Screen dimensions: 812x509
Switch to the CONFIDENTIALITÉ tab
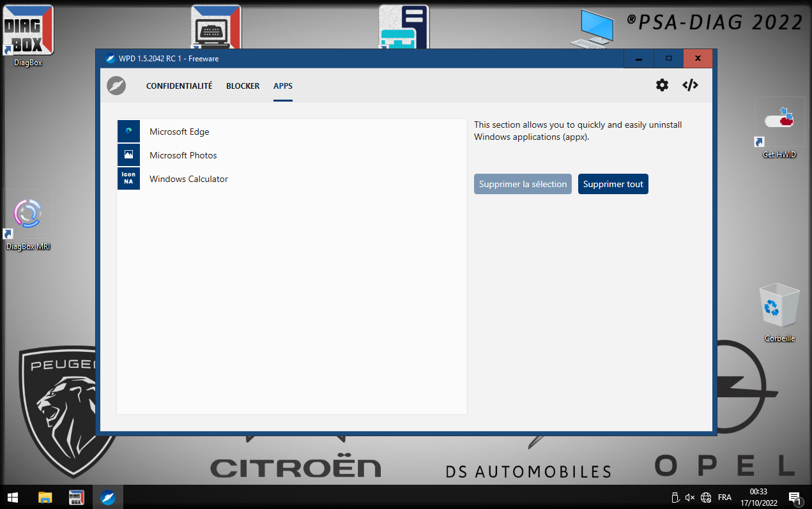point(179,86)
